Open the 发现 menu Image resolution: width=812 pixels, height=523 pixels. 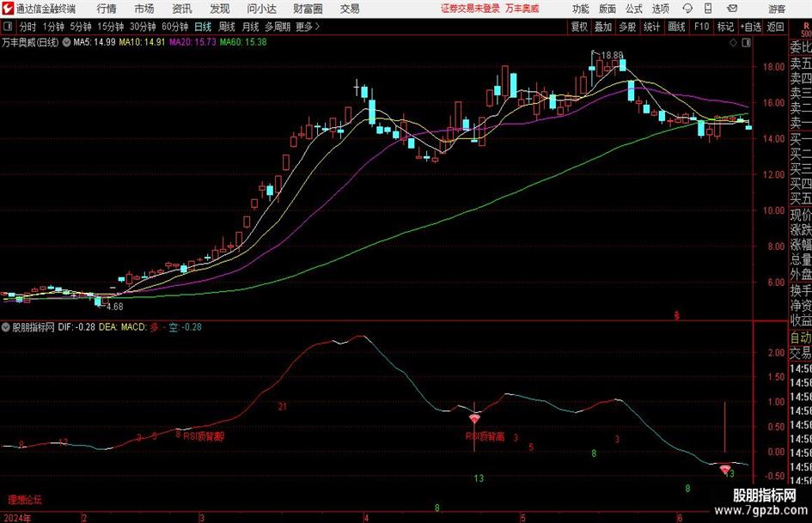point(220,9)
